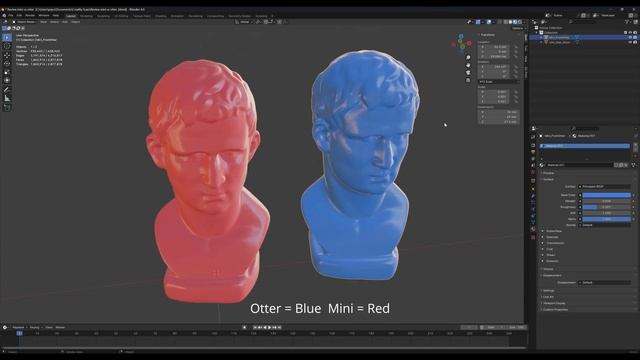Expand the Subsurface panel
The image size is (640, 360).
click(554, 231)
